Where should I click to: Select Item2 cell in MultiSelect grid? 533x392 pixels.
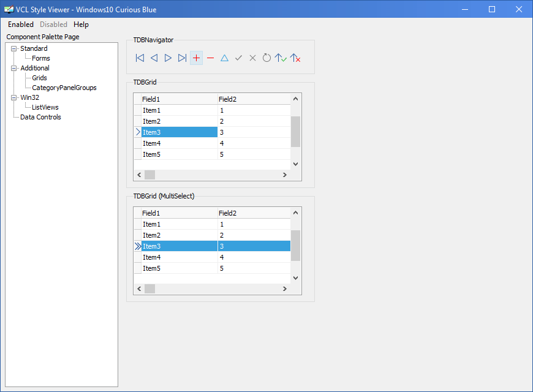(180, 235)
